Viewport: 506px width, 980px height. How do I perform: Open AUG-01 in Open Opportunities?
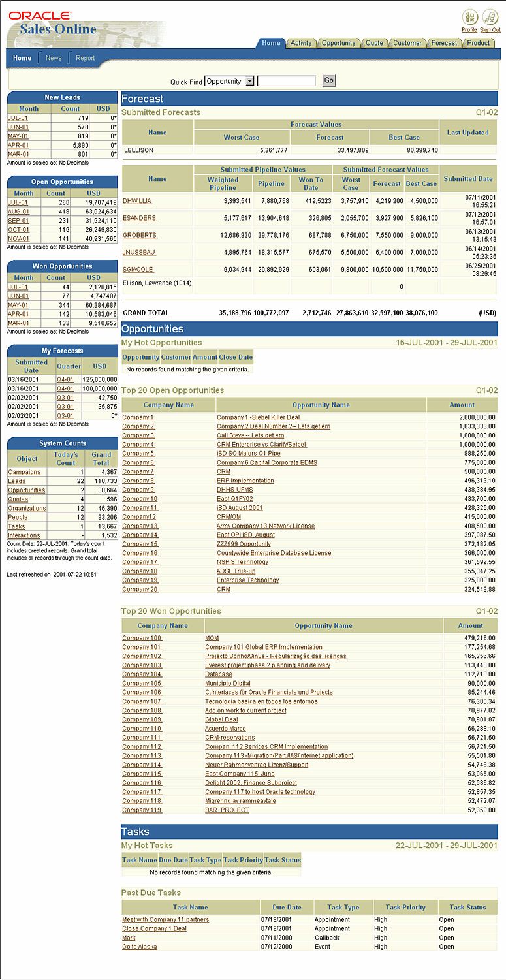pyautogui.click(x=18, y=212)
